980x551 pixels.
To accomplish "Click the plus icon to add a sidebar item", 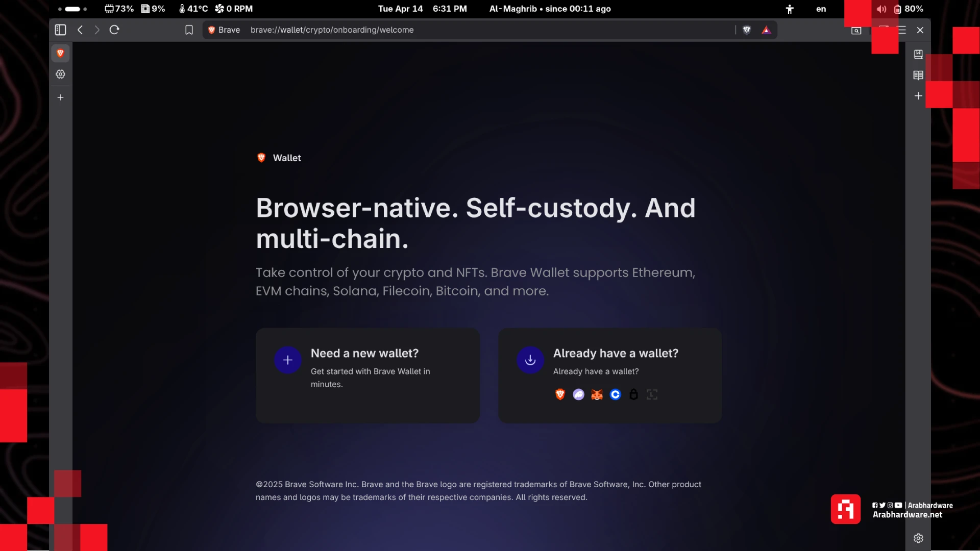I will 60,97.
